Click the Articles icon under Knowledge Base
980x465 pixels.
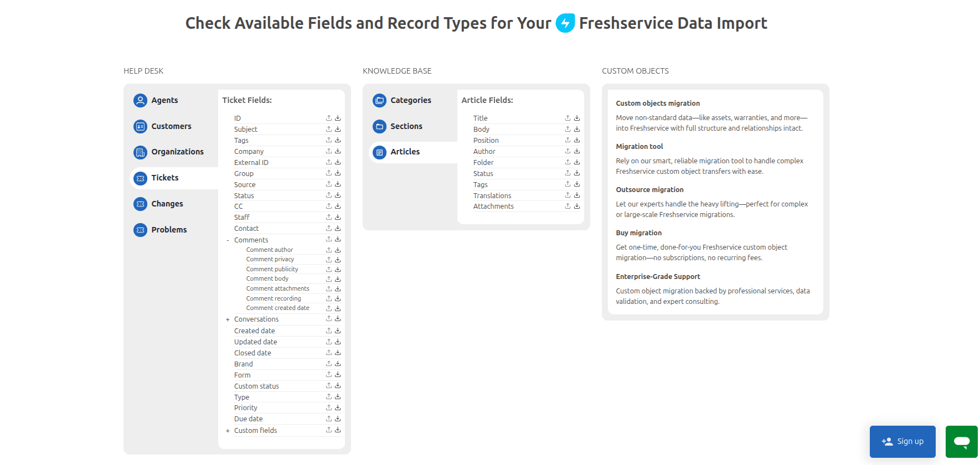click(380, 152)
